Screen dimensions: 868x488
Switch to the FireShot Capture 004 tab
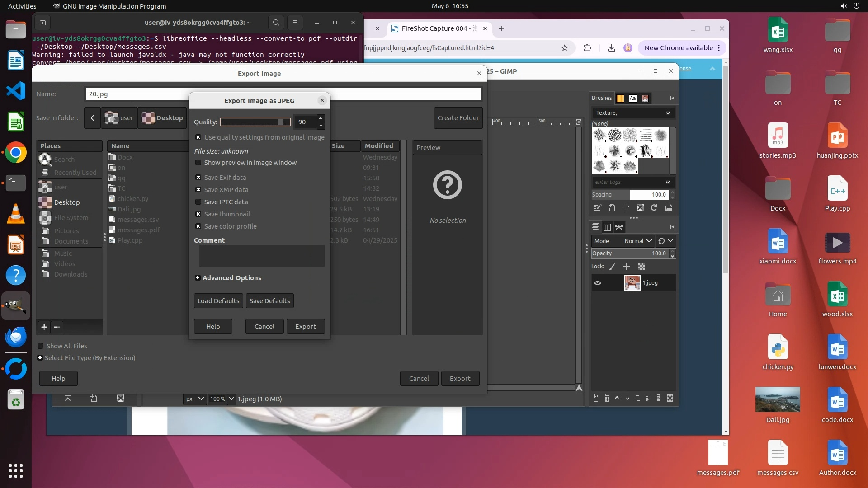(x=434, y=28)
